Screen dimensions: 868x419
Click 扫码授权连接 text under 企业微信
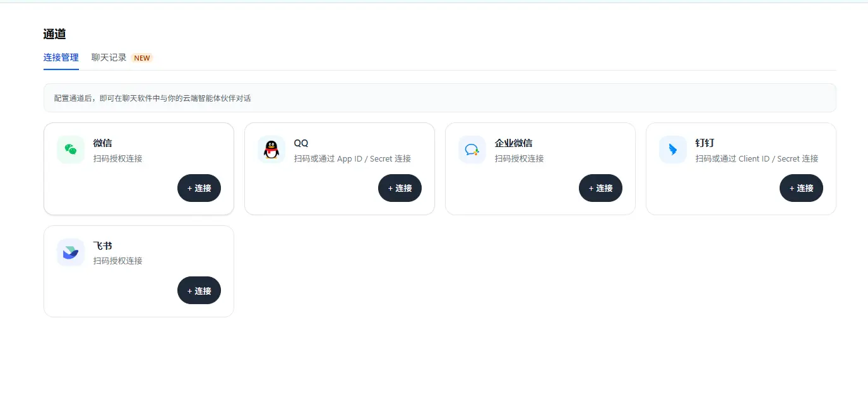[520, 158]
